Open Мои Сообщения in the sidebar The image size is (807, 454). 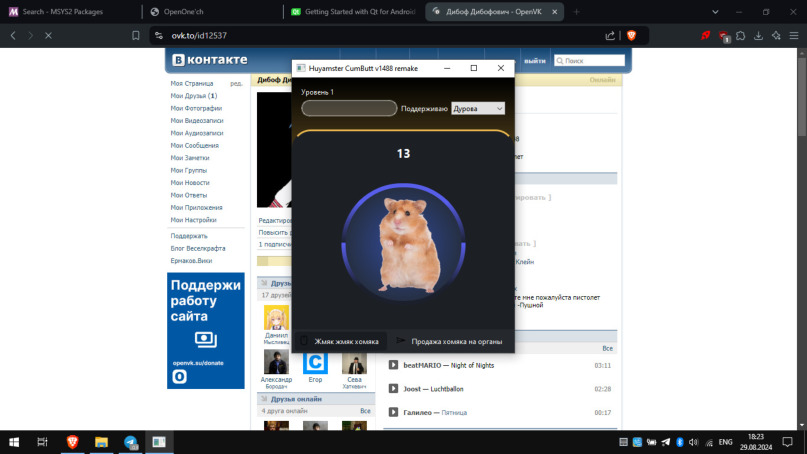tap(194, 145)
